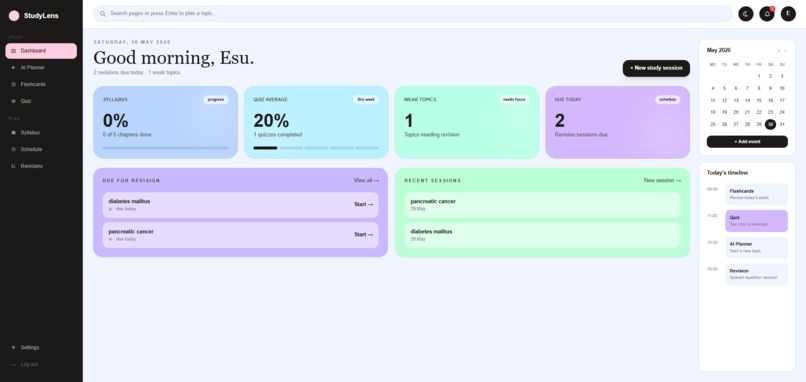Click the syllabus progress bar
Screen dimensions: 806x382
pyautogui.click(x=166, y=148)
